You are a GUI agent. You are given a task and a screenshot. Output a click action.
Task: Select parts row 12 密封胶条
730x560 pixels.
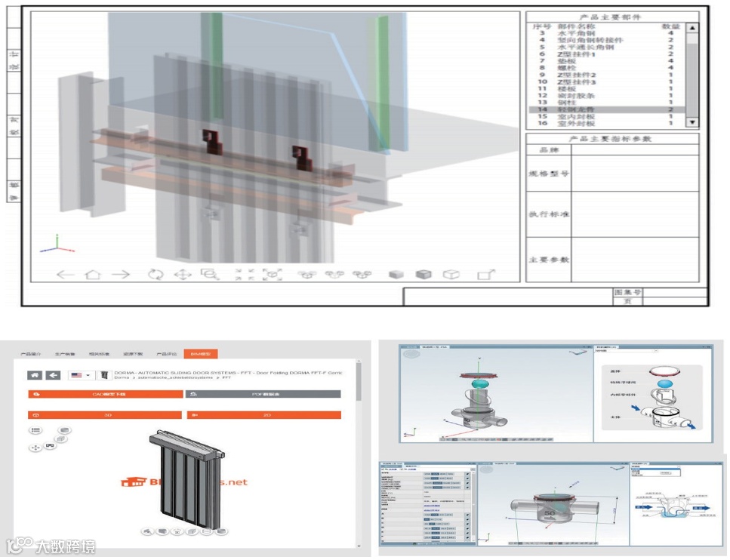pos(607,95)
